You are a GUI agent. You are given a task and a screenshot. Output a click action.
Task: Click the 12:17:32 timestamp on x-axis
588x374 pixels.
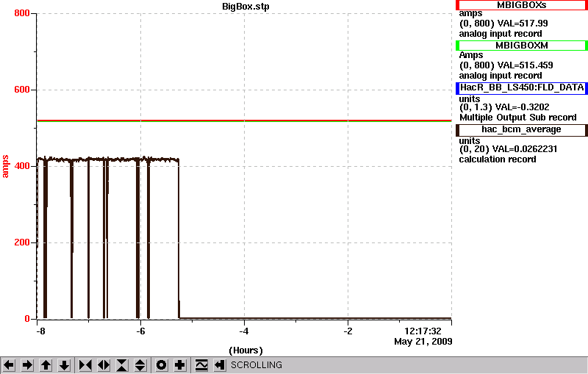pyautogui.click(x=423, y=331)
